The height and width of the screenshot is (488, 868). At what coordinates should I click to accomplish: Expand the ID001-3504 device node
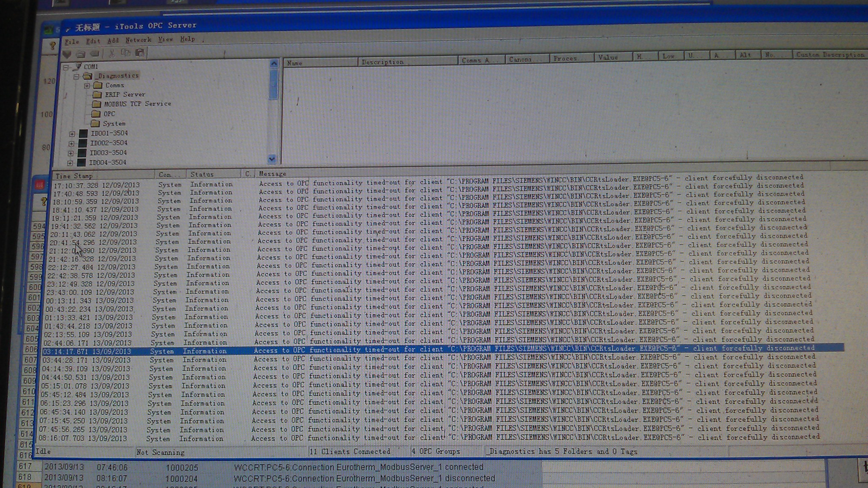coord(72,134)
